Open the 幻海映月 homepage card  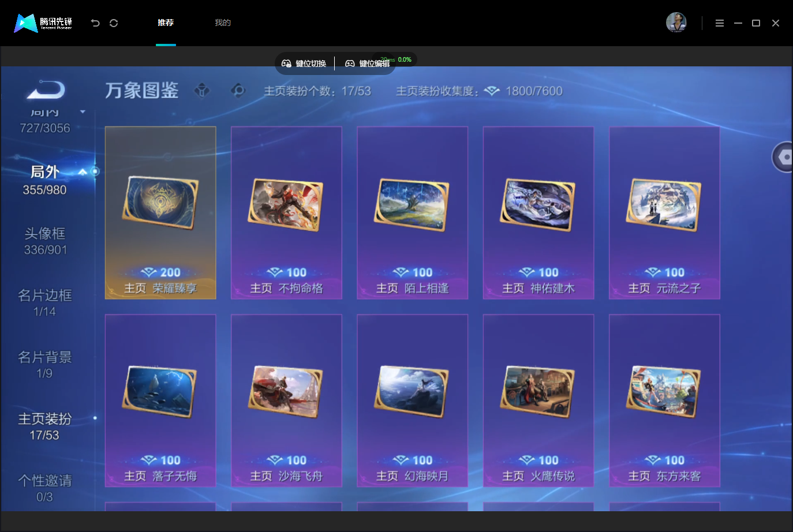tap(412, 400)
